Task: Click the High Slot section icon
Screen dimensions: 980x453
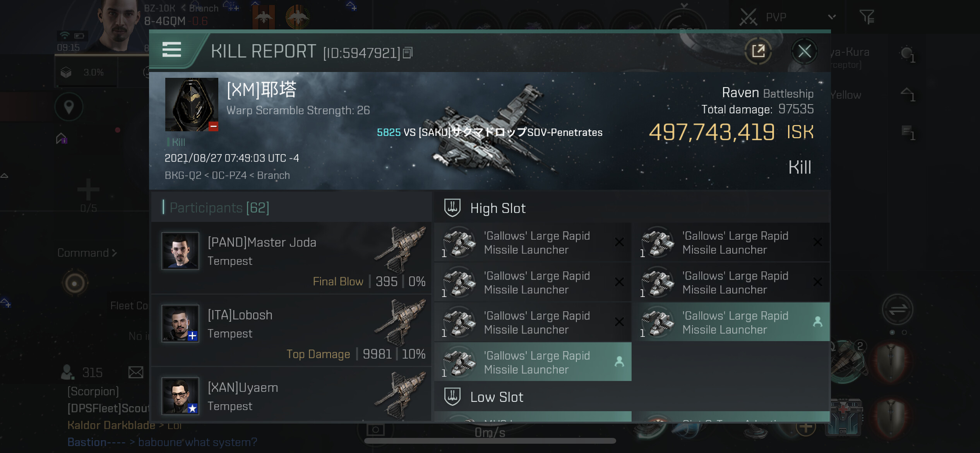Action: pyautogui.click(x=452, y=208)
